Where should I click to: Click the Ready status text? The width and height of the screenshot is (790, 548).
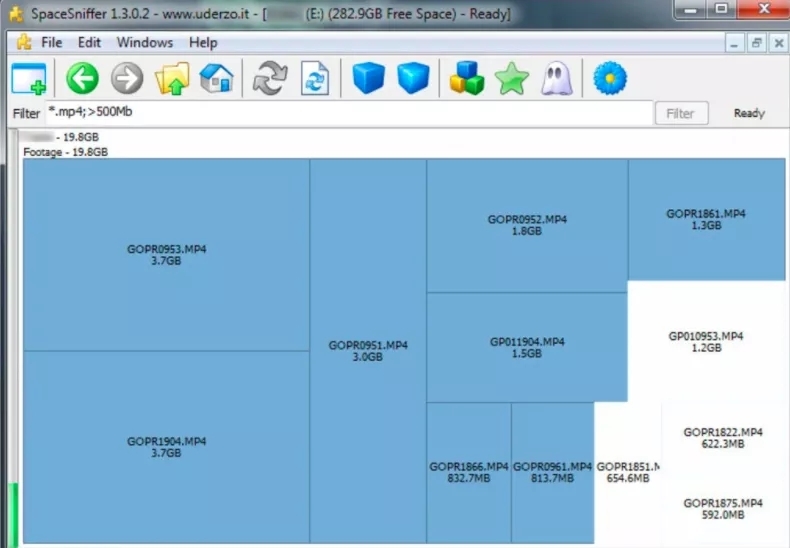coord(749,113)
